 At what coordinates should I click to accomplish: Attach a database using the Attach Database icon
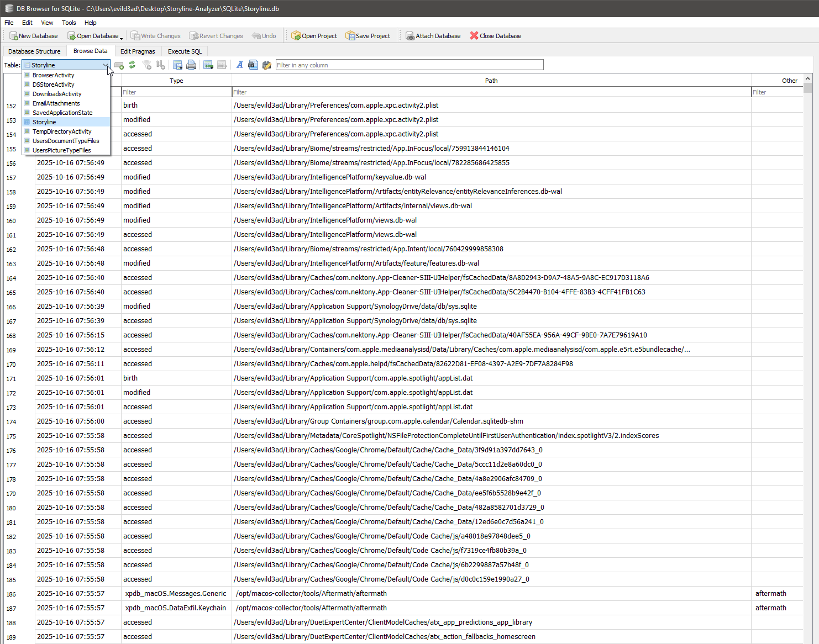pos(433,35)
